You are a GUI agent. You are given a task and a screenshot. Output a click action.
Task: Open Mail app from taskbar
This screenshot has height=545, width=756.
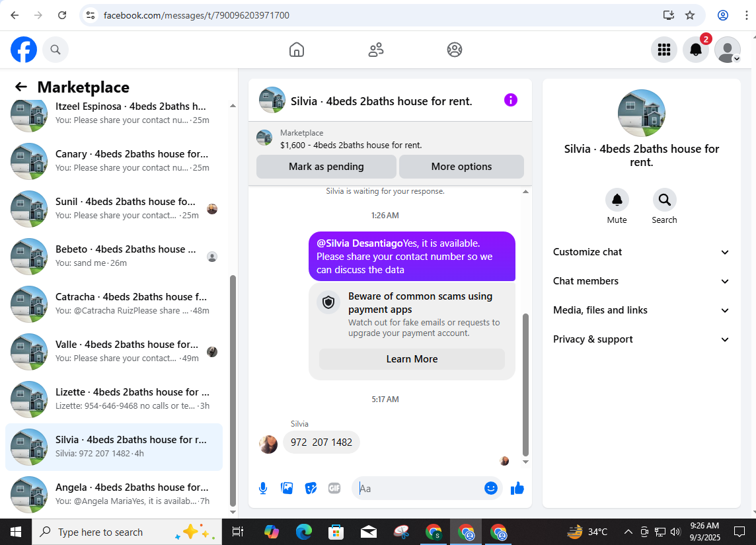click(368, 532)
